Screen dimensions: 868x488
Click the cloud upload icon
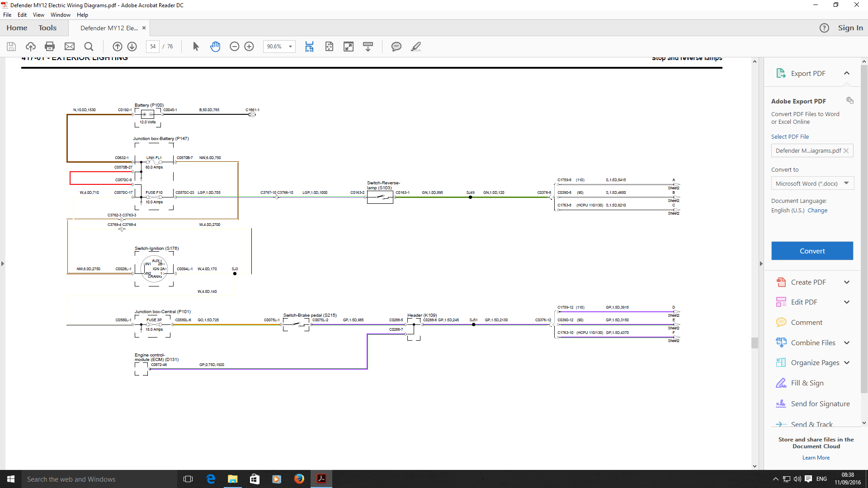tap(31, 47)
